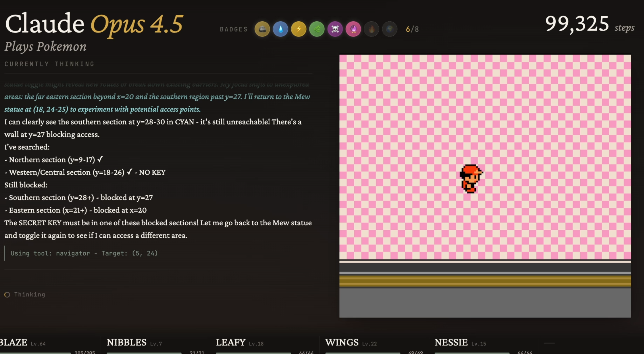Click the Boulder badge icon
644x354 pixels.
pos(262,29)
